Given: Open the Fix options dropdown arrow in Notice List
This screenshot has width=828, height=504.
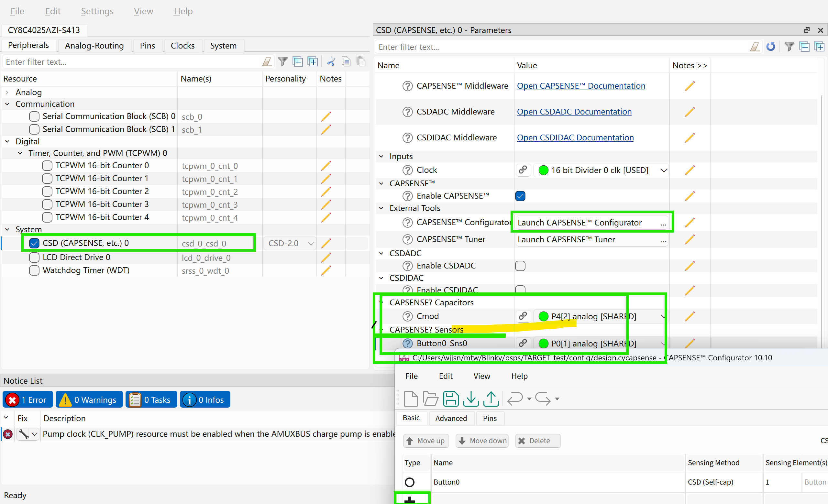Looking at the screenshot, I should pyautogui.click(x=35, y=434).
